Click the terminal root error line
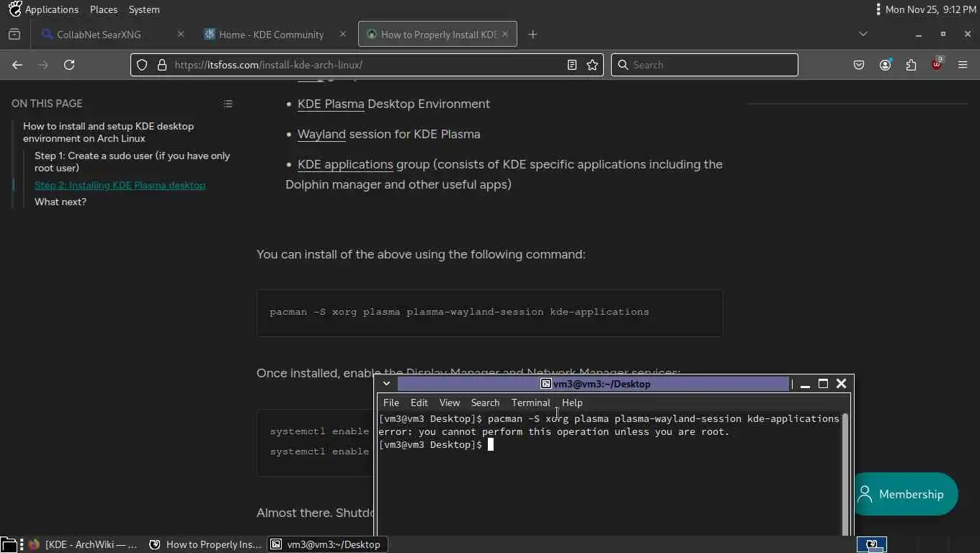Screen dimensions: 980x553 point(553,431)
